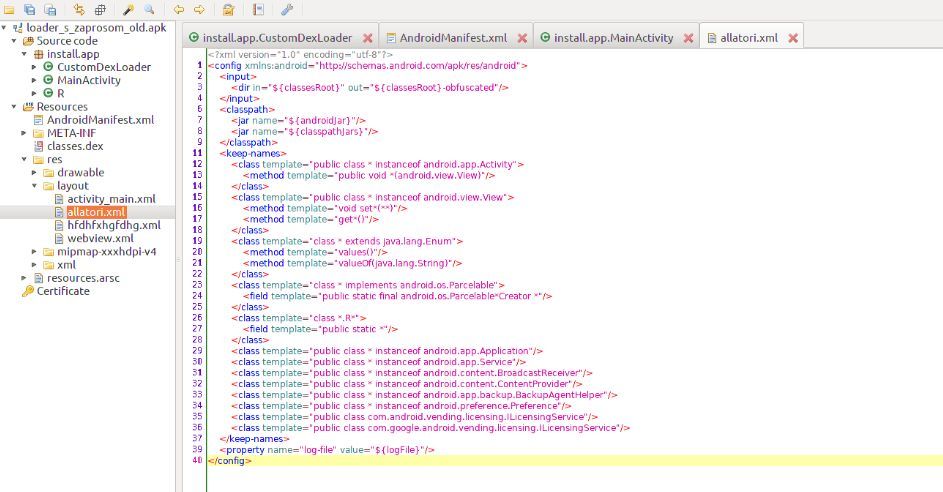Click the Save all toolbar icon
This screenshot has height=492, width=943.
pyautogui.click(x=29, y=9)
